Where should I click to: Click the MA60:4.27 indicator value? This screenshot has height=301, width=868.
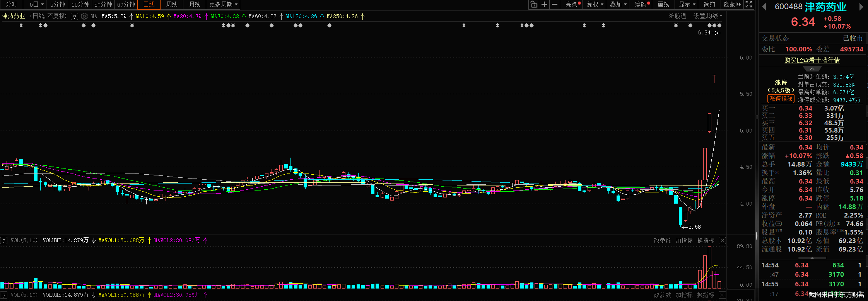(262, 16)
